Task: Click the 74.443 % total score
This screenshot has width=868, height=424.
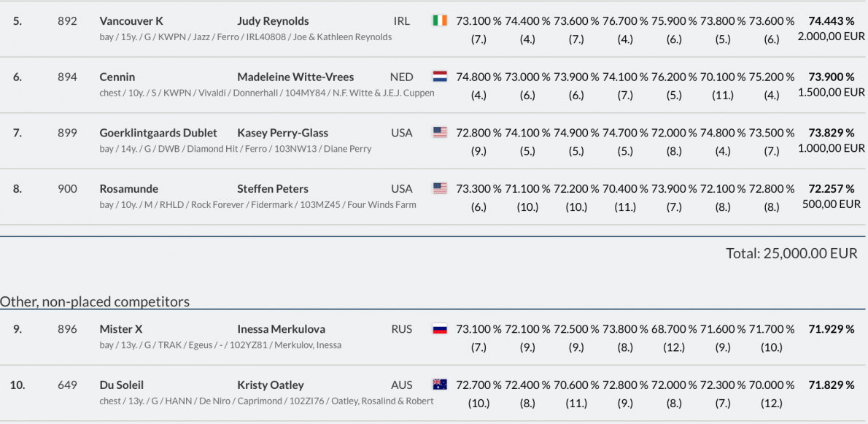Action: pyautogui.click(x=832, y=21)
